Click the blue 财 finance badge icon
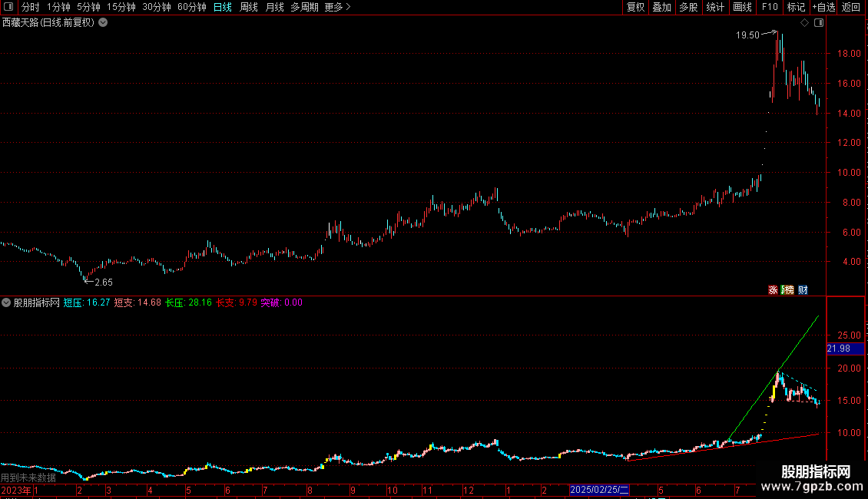868x499 pixels. [803, 290]
